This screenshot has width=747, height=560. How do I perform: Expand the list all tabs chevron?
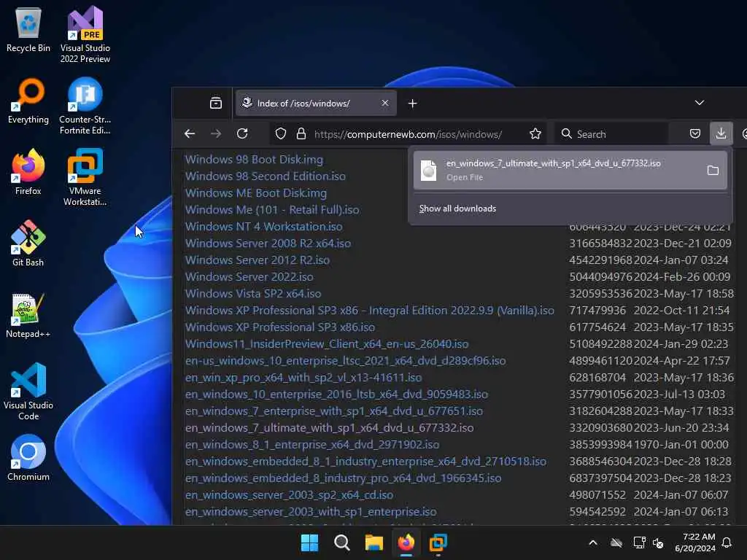point(700,103)
